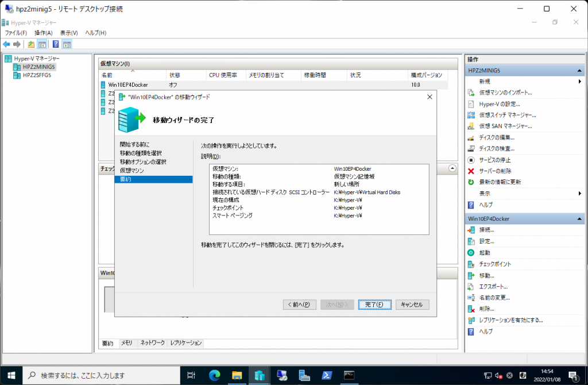Click レプリケーションを有効にする action
The image size is (588, 385).
tap(510, 320)
